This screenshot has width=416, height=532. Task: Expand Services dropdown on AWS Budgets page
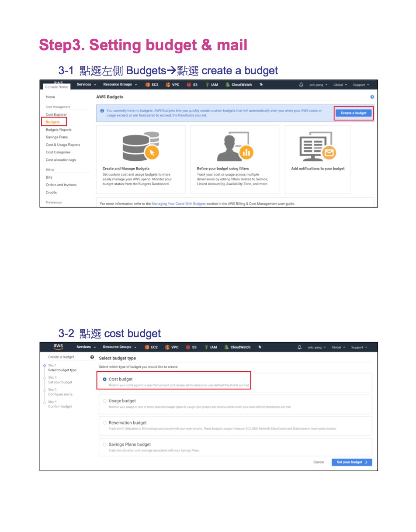86,85
